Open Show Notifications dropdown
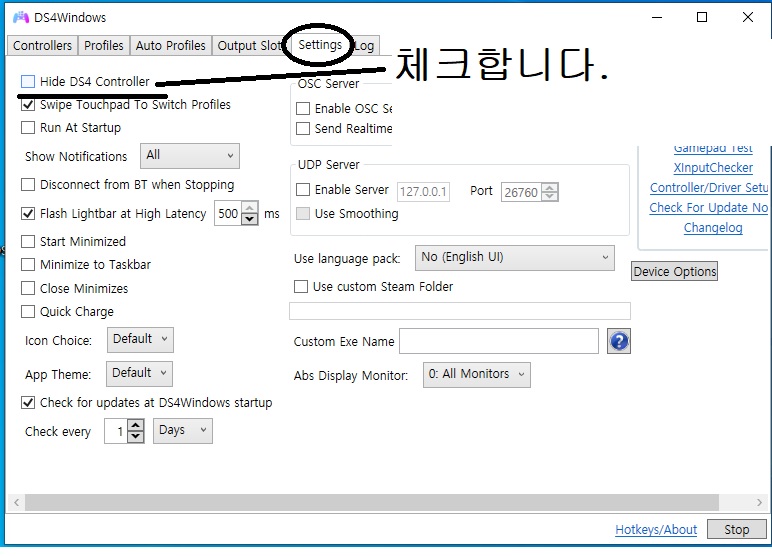The width and height of the screenshot is (772, 556). (x=190, y=156)
